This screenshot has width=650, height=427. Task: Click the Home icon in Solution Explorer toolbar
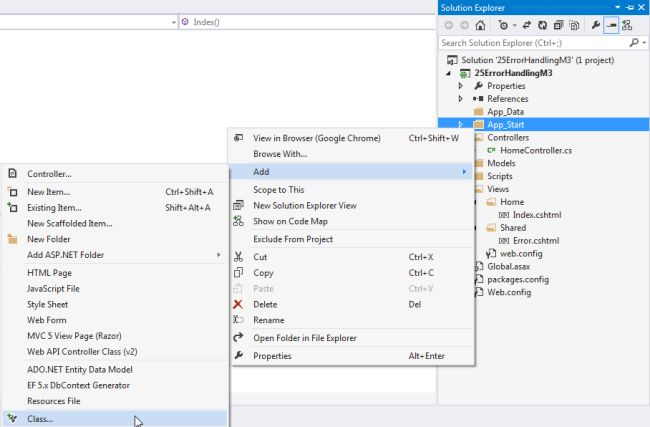tap(480, 25)
